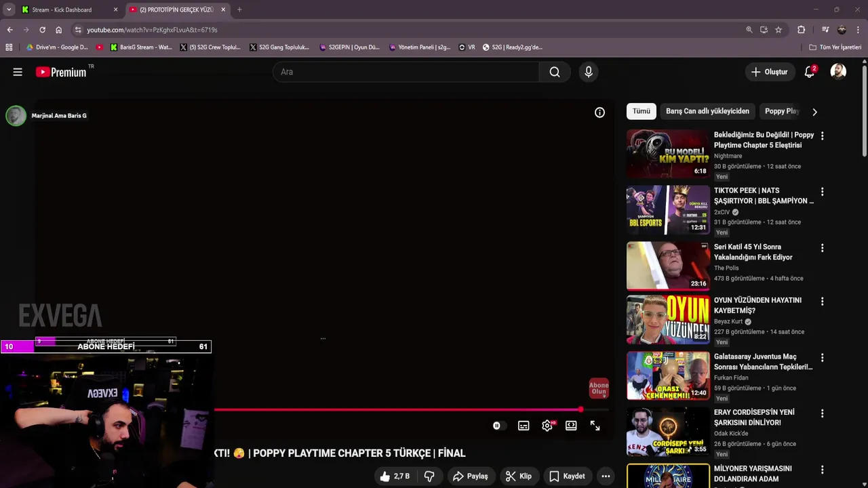Viewport: 868px width, 488px height.
Task: Share the video with Paylaş
Action: coord(471,476)
